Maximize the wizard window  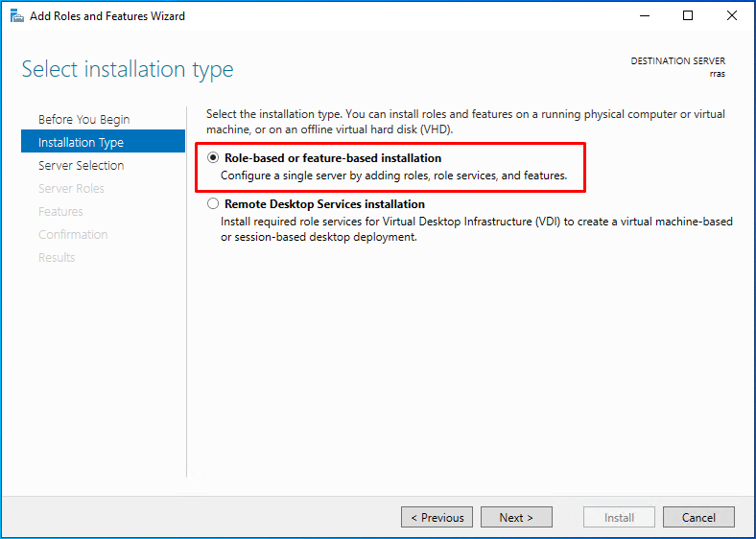pyautogui.click(x=688, y=16)
